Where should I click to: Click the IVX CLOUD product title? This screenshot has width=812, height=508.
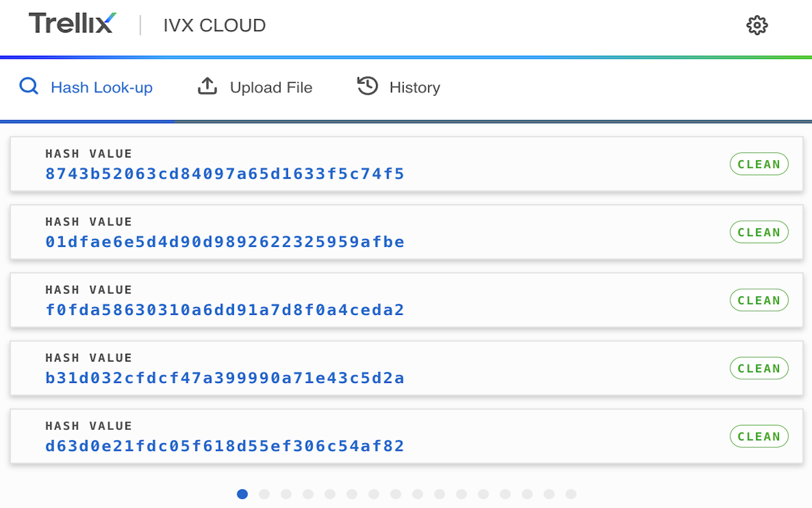pos(214,25)
